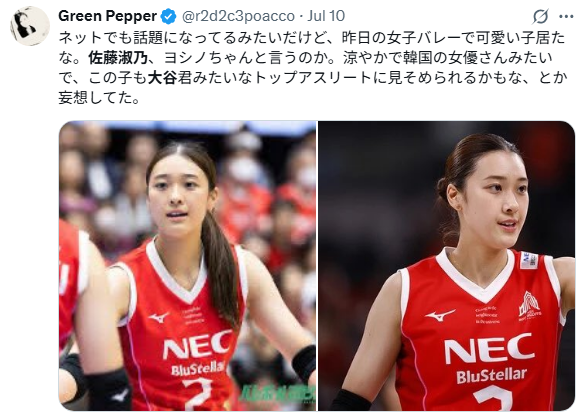The width and height of the screenshot is (581, 415).
Task: Open the Green Pepper profile avatar
Action: coord(30,26)
